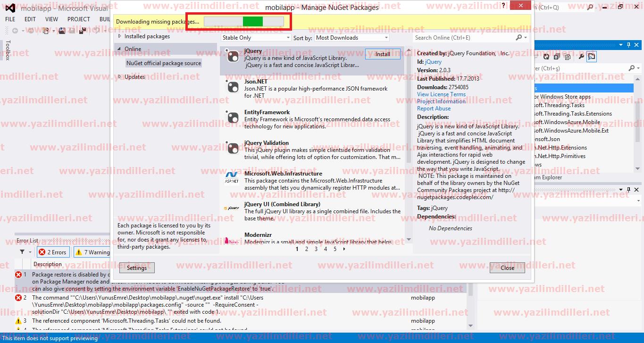Image resolution: width=644 pixels, height=343 pixels.
Task: Open the View License Terms link
Action: pos(441,94)
